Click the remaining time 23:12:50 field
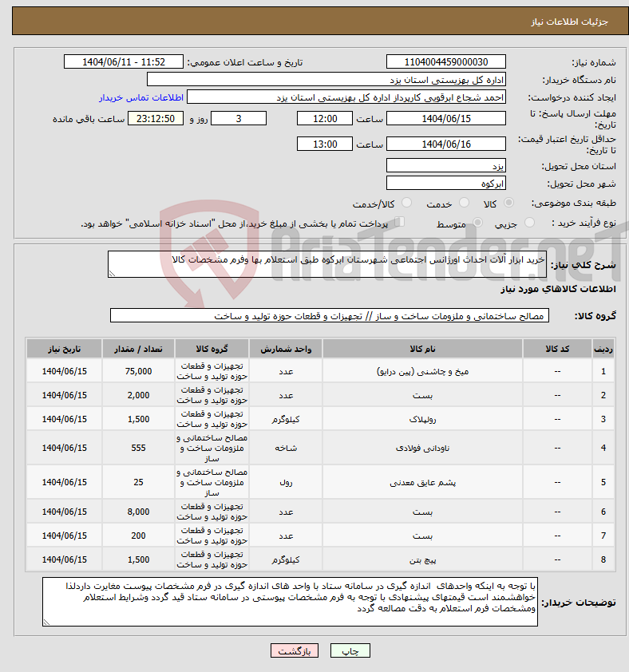The image size is (629, 672). tap(156, 119)
